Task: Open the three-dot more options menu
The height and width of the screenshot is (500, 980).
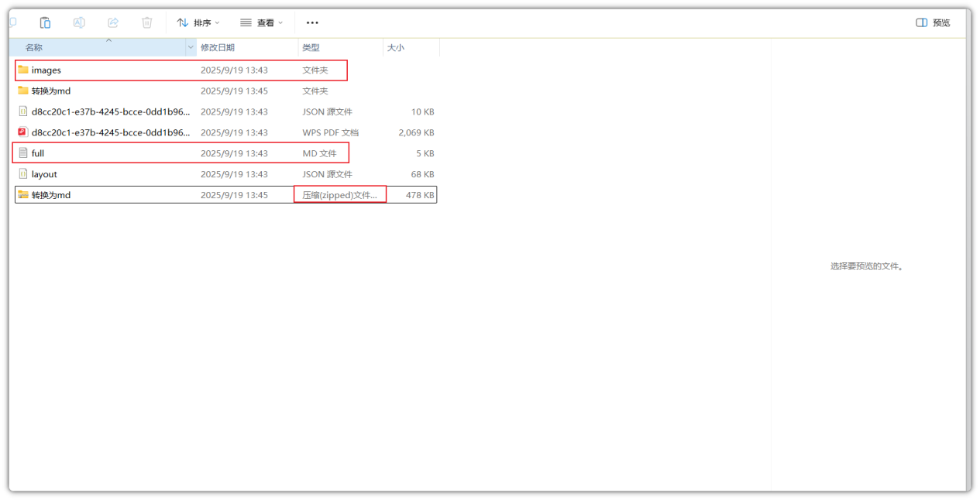Action: (312, 22)
